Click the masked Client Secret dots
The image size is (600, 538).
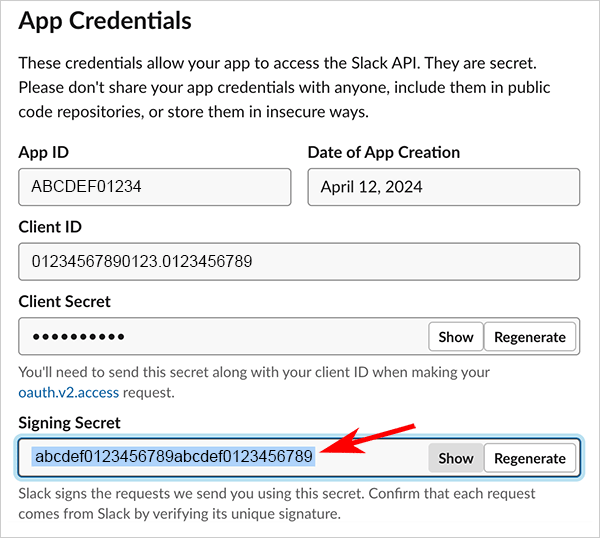(78, 337)
